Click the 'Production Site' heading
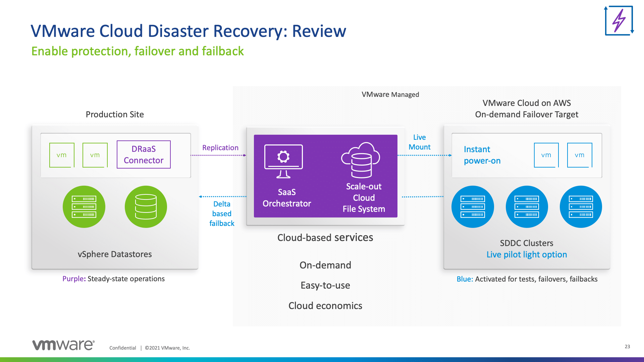Viewport: 644px width, 362px height. [x=115, y=114]
